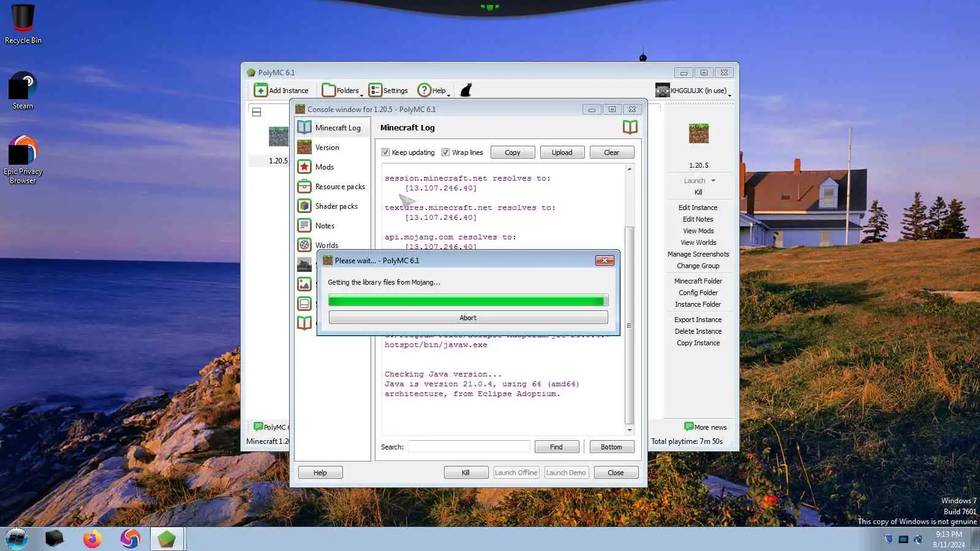Focus the log Search field
The height and width of the screenshot is (551, 980).
(x=469, y=447)
